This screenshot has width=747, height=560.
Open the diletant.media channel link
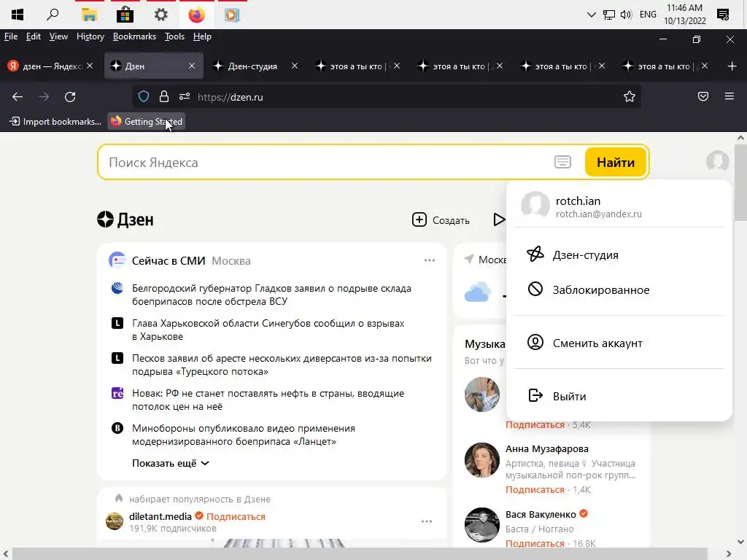160,517
